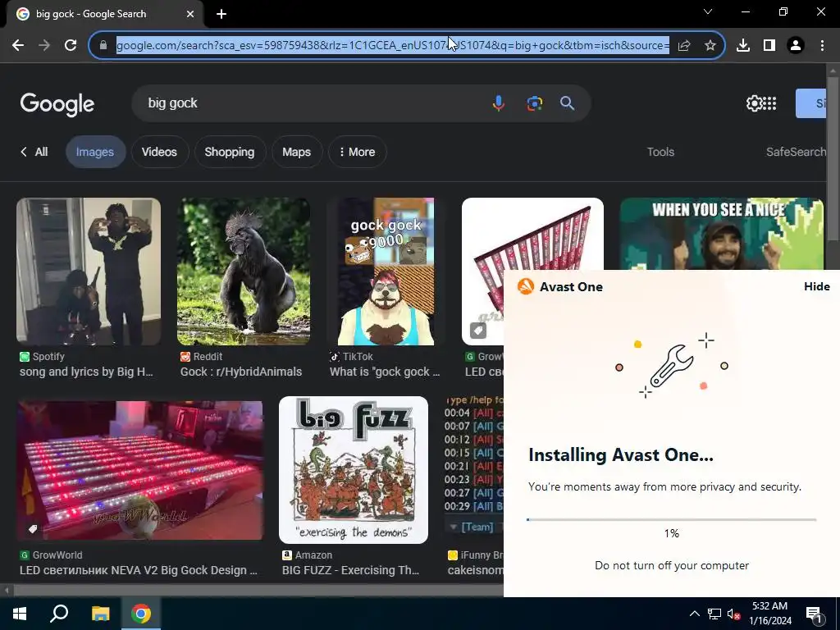Open the Chrome profile avatar
The height and width of the screenshot is (630, 840).
(x=796, y=46)
